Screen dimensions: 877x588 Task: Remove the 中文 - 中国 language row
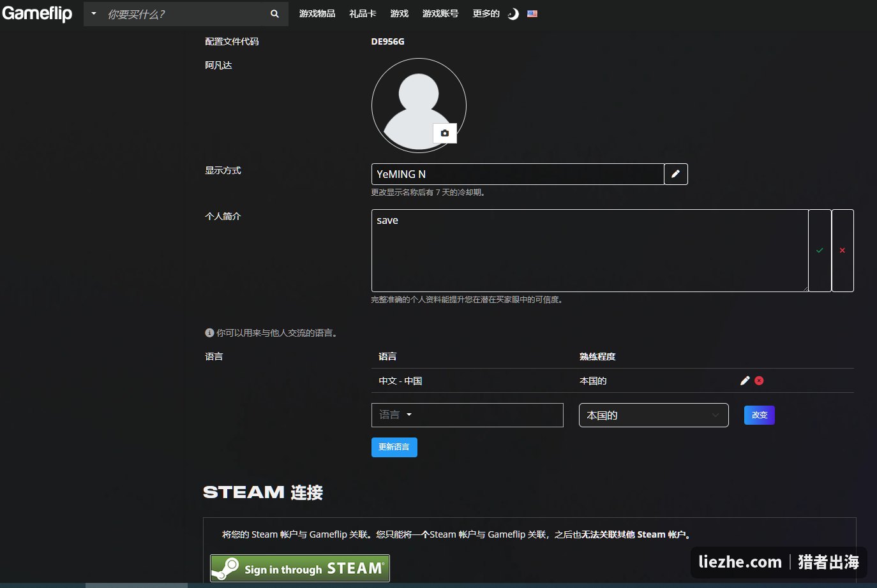tap(759, 381)
